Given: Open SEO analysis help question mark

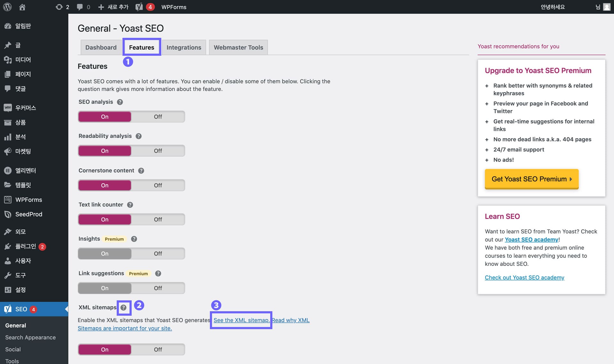Looking at the screenshot, I should click(120, 102).
